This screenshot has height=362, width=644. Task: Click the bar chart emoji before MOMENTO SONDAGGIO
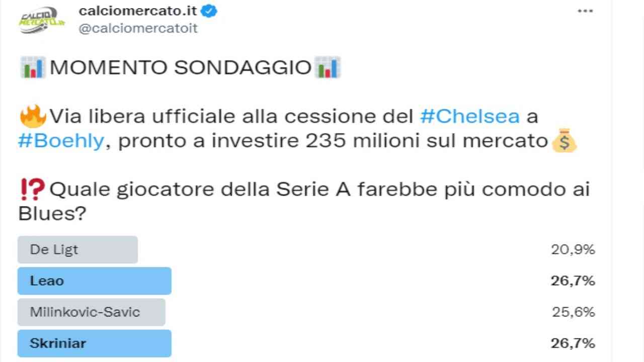(x=33, y=67)
